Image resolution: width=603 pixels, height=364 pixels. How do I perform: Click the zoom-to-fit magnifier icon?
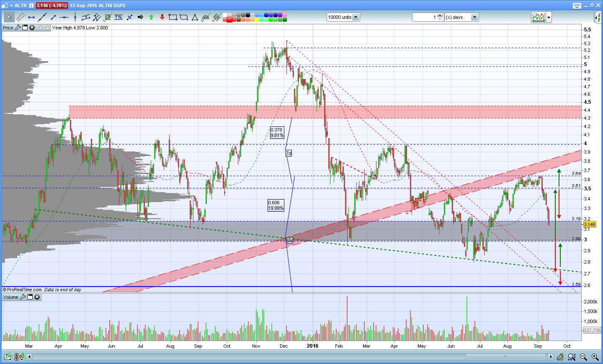[x=572, y=357]
